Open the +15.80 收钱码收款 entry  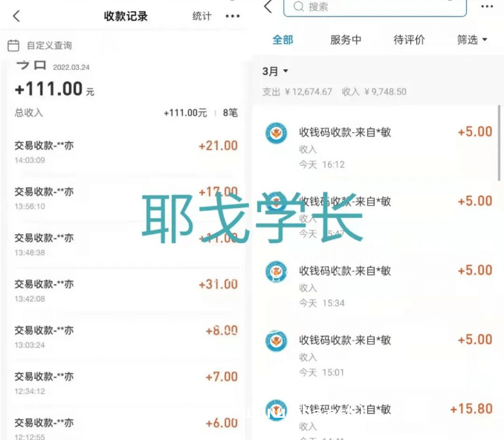coord(378,418)
